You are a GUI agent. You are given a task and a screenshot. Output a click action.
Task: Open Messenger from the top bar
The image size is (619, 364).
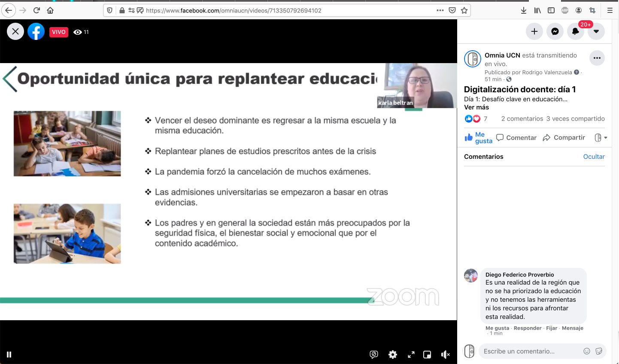point(555,31)
